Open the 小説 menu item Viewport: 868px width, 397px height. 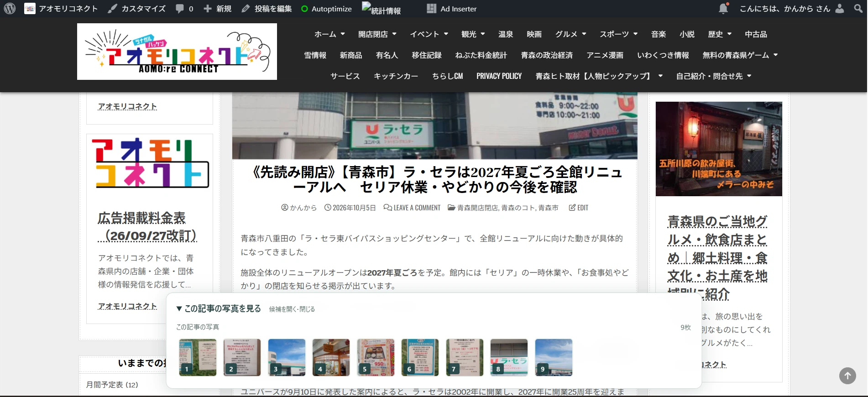click(687, 34)
